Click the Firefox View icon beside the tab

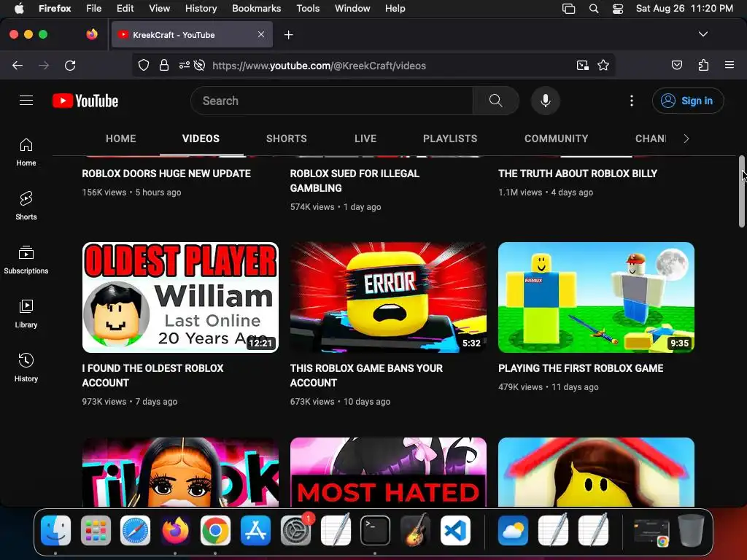(92, 34)
